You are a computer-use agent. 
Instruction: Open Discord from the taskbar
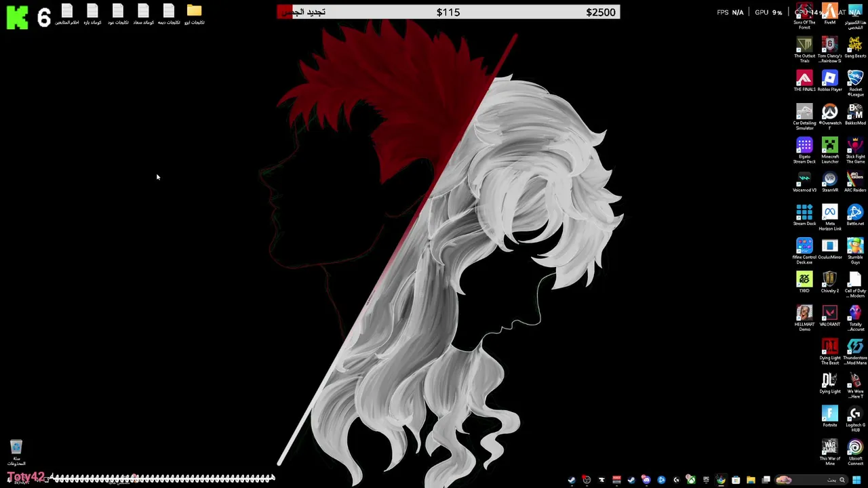[646, 480]
